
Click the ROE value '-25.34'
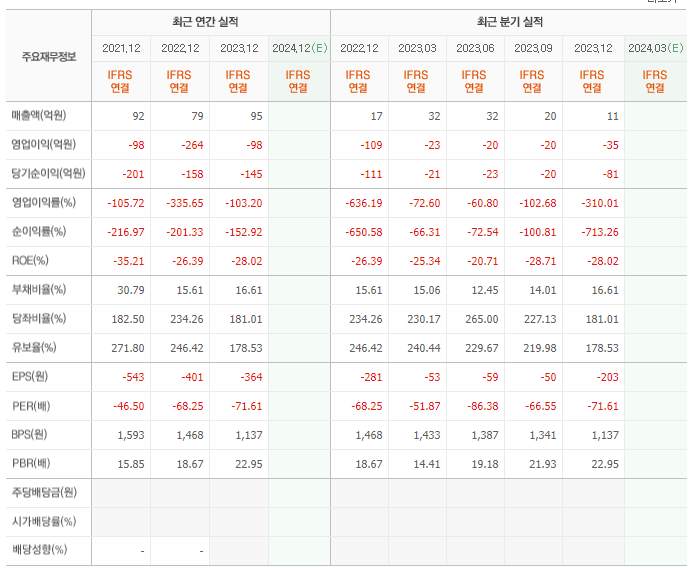[x=424, y=261]
